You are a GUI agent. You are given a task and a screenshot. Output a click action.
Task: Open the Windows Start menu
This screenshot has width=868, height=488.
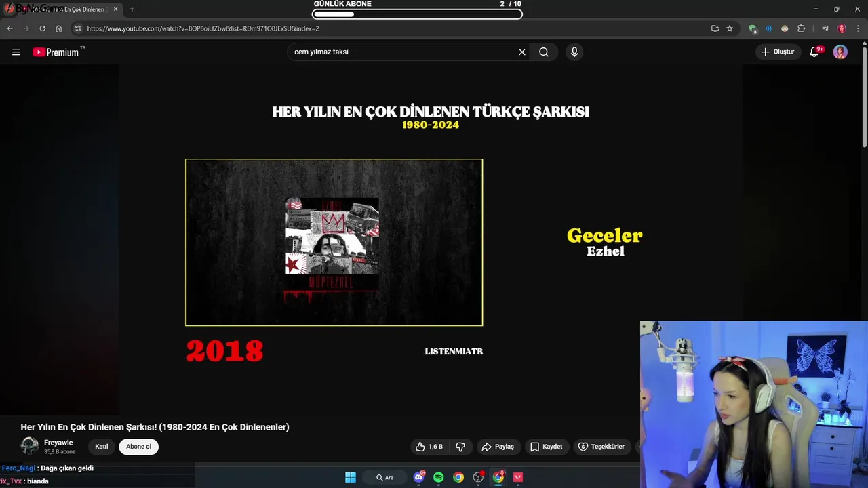(351, 477)
